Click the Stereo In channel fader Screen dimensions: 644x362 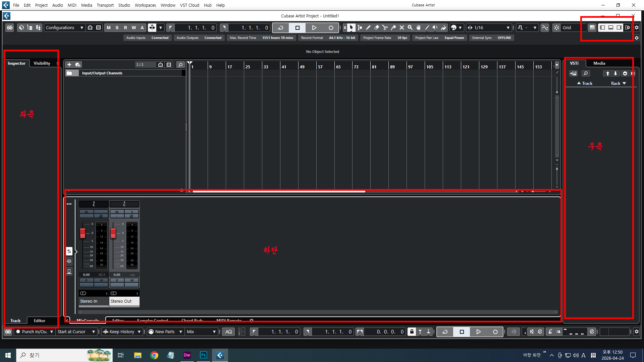[x=83, y=233]
